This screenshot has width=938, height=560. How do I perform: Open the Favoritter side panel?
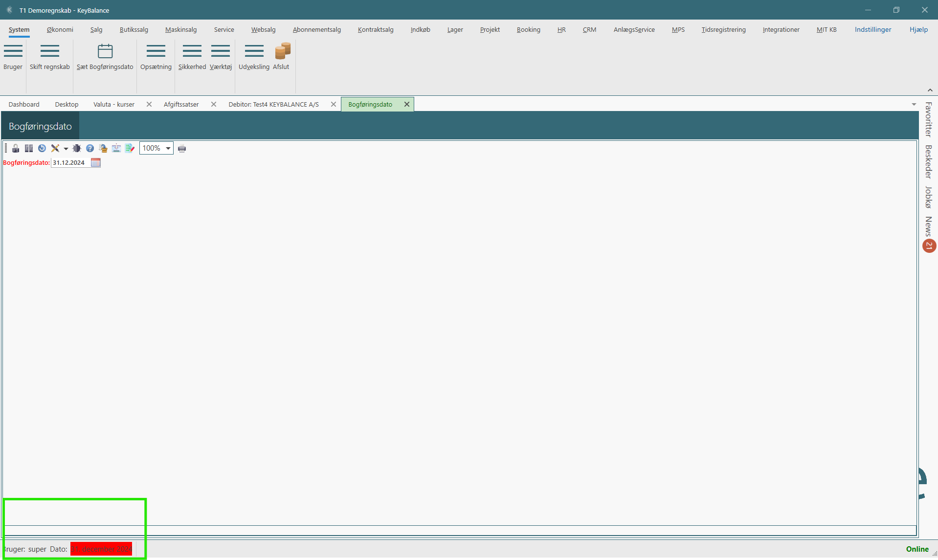click(928, 119)
